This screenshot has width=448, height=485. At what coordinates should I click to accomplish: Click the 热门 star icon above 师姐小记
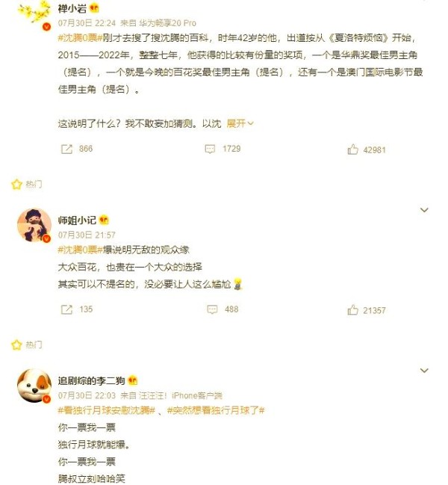16,185
